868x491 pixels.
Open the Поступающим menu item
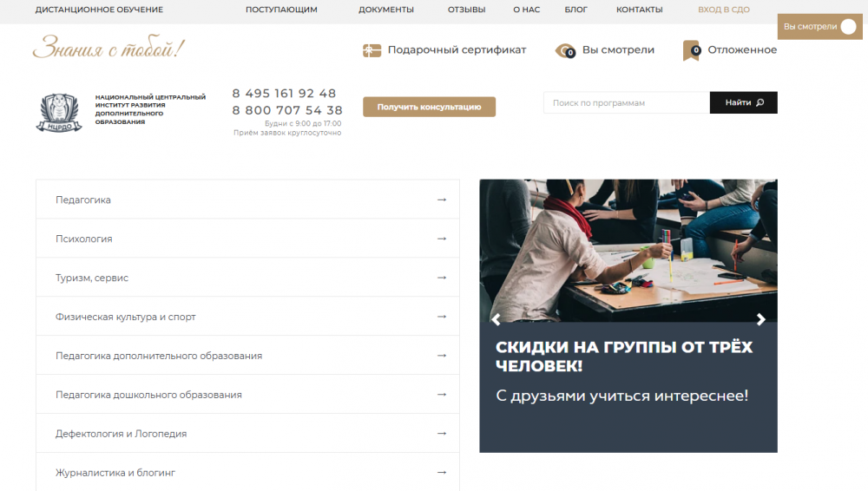point(281,10)
